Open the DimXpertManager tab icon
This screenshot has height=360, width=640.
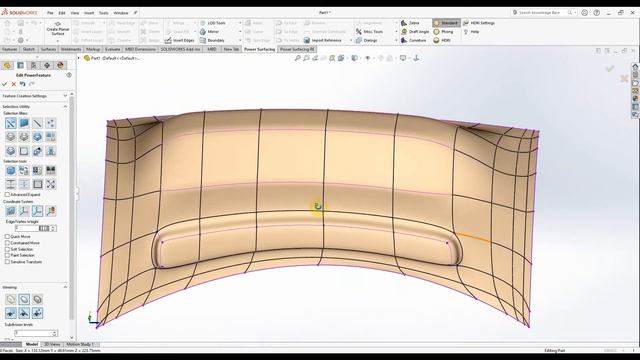coord(47,65)
